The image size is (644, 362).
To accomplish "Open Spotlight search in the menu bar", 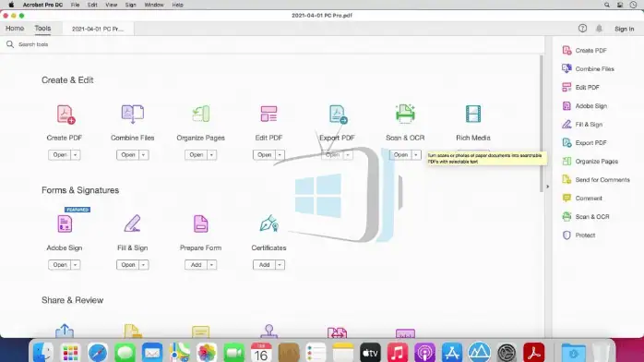I will pyautogui.click(x=606, y=5).
